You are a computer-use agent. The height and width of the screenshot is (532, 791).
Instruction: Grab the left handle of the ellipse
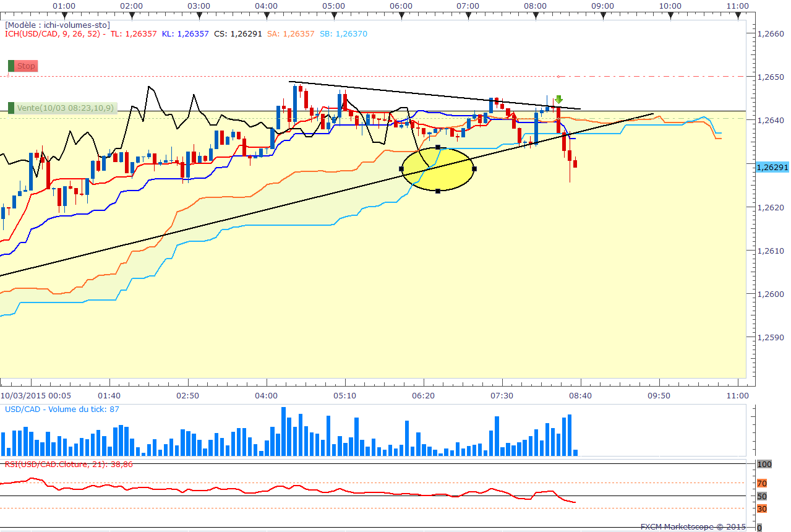tap(401, 169)
